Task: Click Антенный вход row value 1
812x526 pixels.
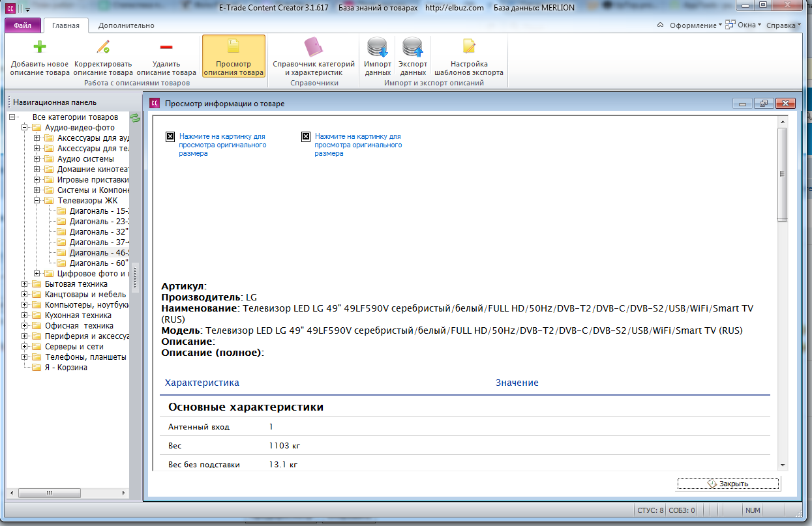Action: pos(271,427)
